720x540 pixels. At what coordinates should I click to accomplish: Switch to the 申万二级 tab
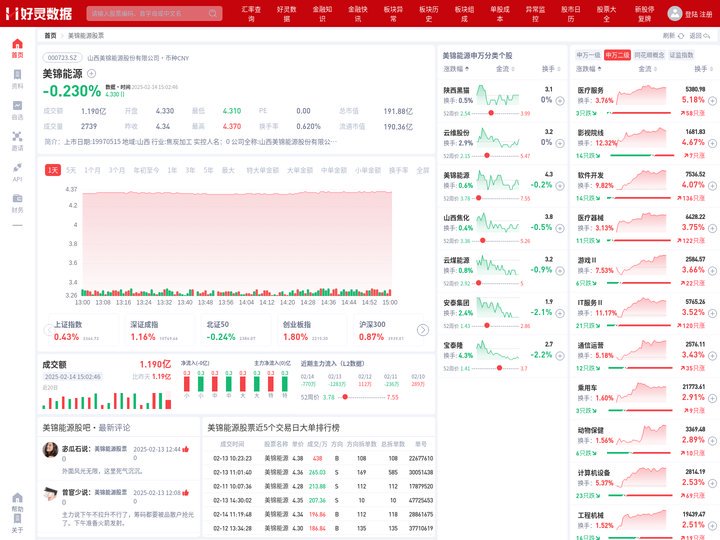pyautogui.click(x=617, y=55)
